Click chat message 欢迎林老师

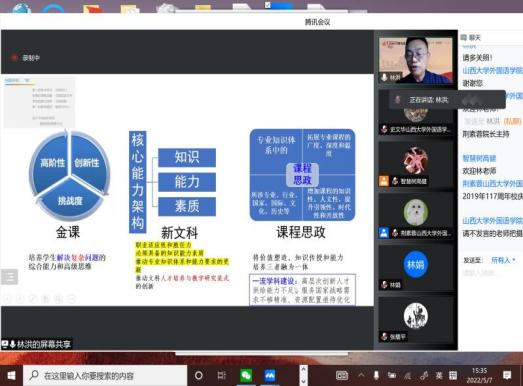point(479,171)
